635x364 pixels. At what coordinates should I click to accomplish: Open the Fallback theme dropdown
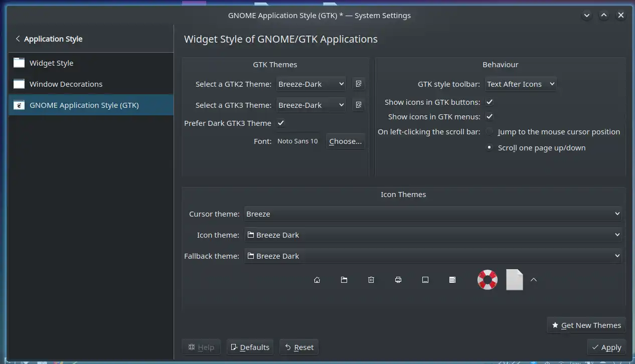click(433, 256)
